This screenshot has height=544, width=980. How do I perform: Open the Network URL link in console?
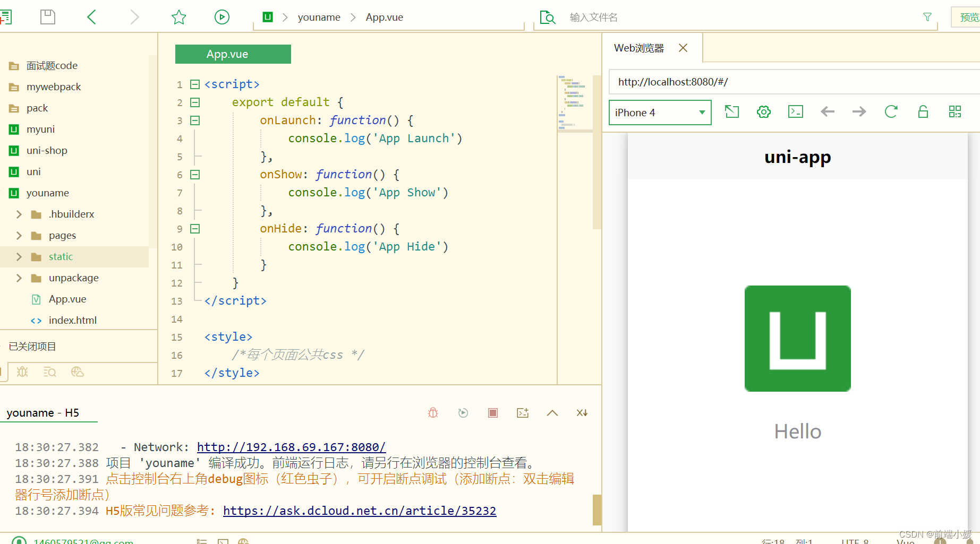(291, 447)
